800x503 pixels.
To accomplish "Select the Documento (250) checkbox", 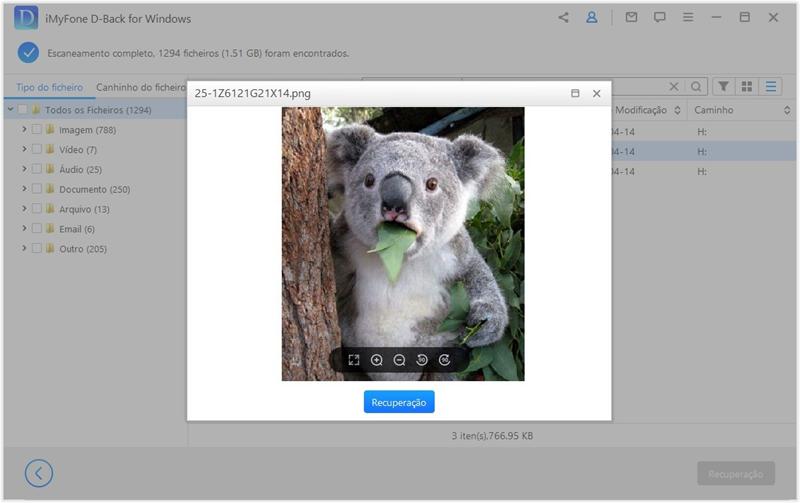I will pyautogui.click(x=37, y=189).
